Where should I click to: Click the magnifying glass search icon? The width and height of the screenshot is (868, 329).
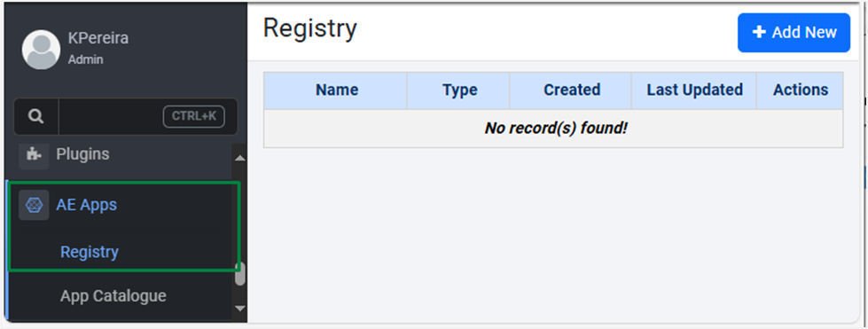36,116
